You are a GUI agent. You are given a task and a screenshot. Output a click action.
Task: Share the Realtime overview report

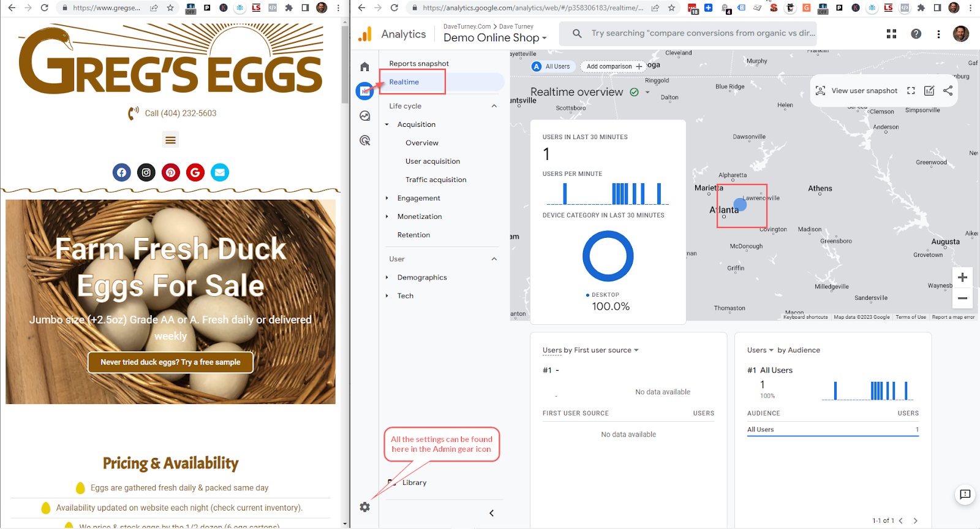pos(948,91)
